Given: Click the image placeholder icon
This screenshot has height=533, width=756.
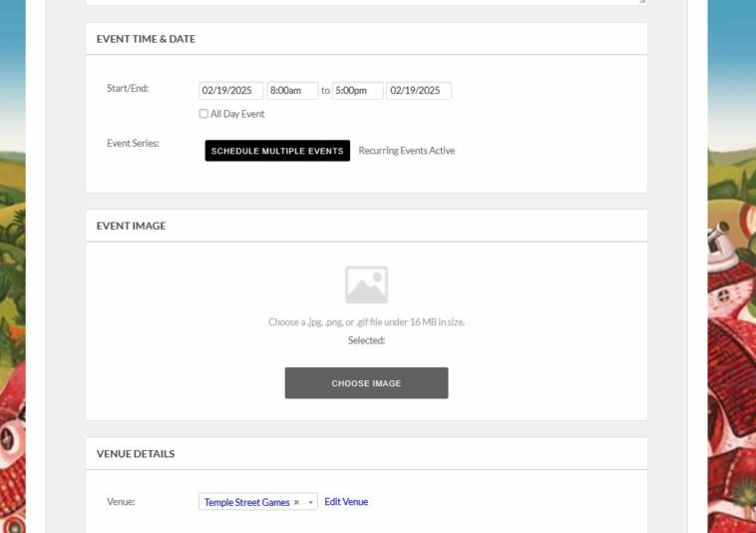Looking at the screenshot, I should point(366,284).
